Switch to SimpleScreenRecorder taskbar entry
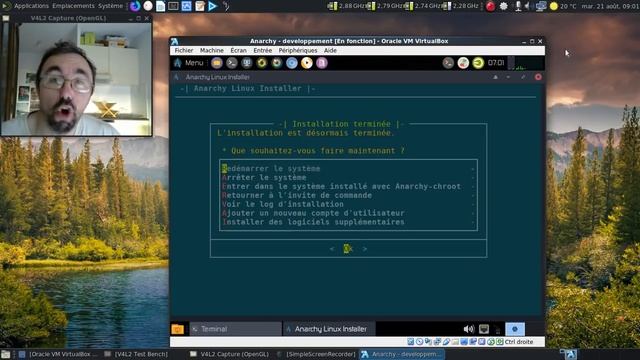Image resolution: width=640 pixels, height=360 pixels. click(x=316, y=354)
